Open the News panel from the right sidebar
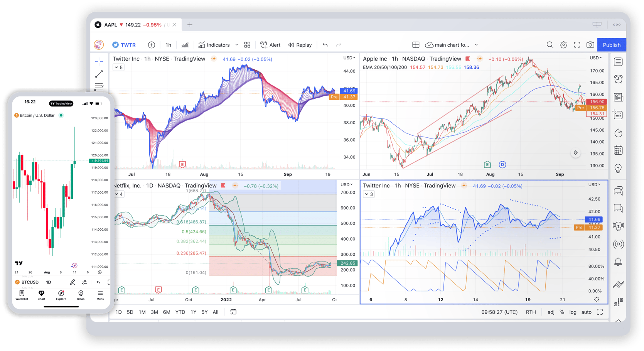644x351 pixels. pos(618,98)
